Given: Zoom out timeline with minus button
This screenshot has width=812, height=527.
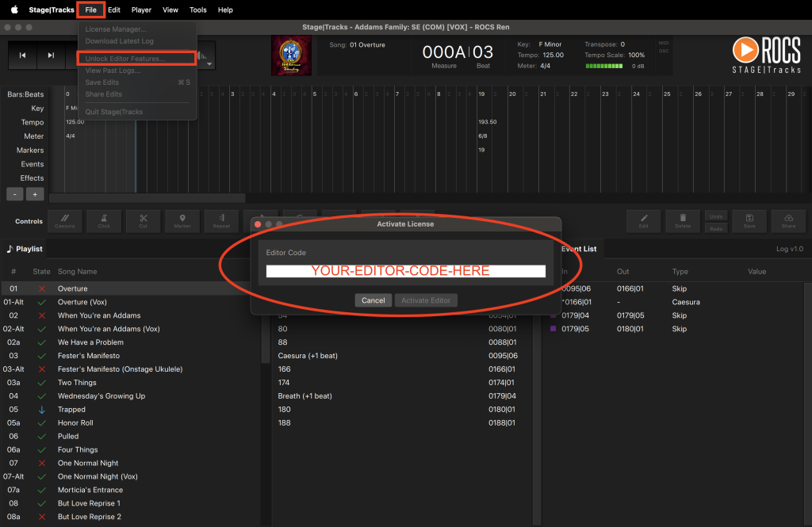Looking at the screenshot, I should pyautogui.click(x=14, y=194).
